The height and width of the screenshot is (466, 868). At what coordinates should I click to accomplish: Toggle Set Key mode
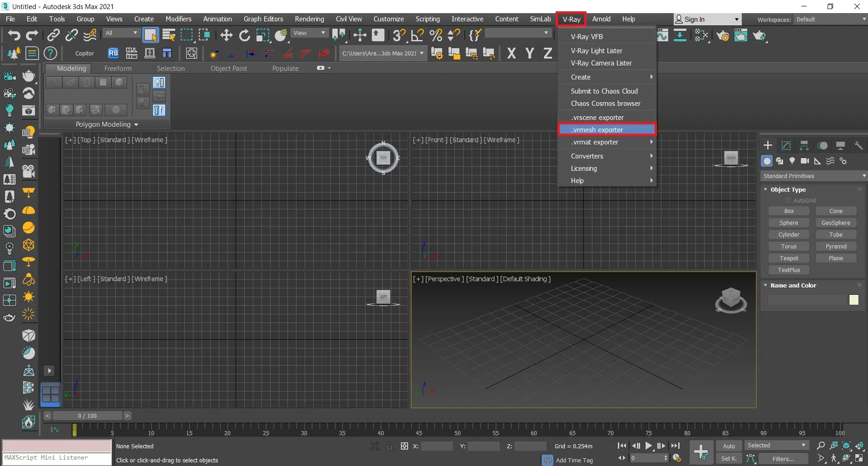click(x=729, y=458)
